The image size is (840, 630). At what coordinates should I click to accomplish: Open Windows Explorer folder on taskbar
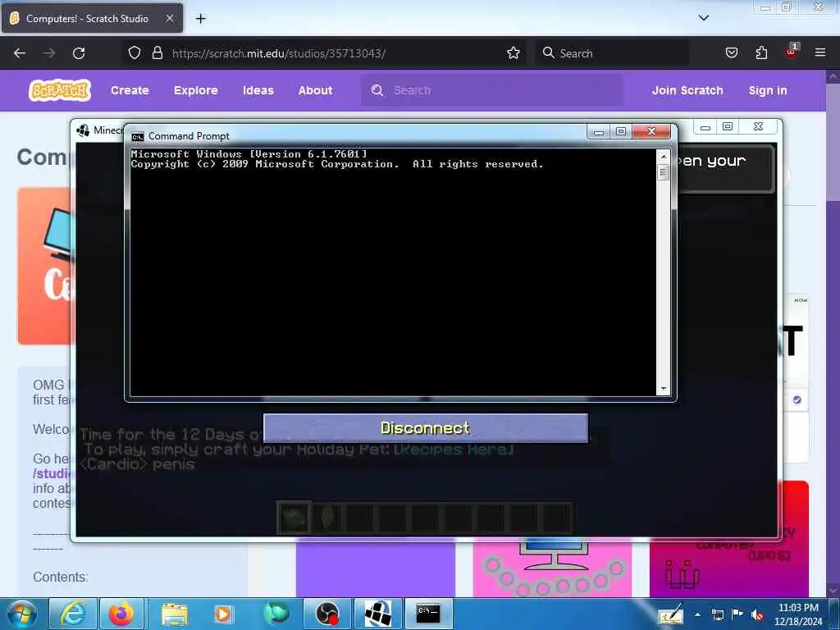click(175, 614)
